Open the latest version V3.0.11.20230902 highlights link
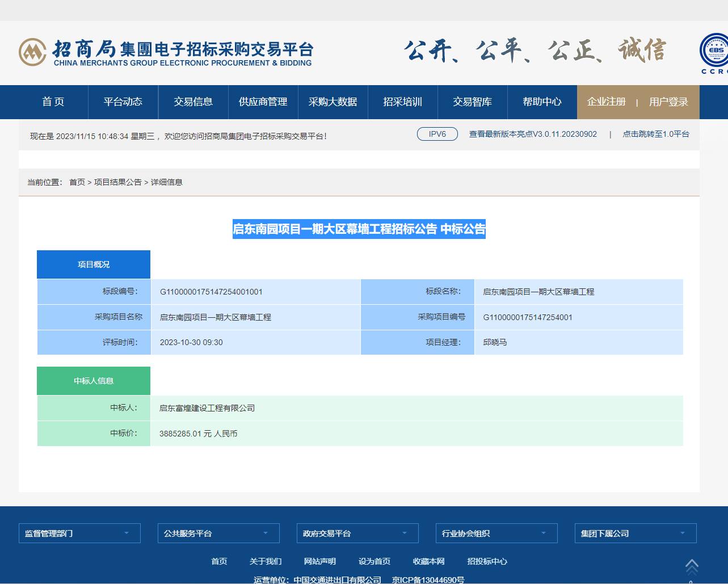This screenshot has width=728, height=584. point(533,135)
